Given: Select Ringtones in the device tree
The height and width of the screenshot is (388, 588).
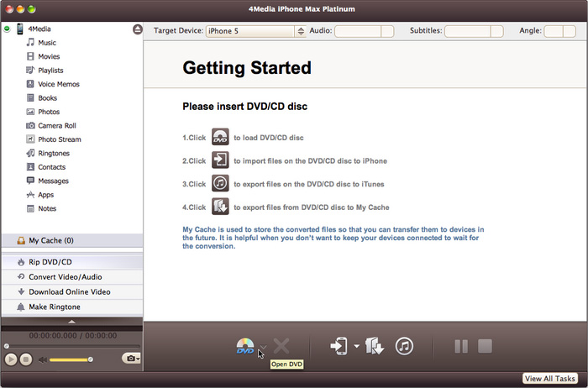Looking at the screenshot, I should point(53,153).
